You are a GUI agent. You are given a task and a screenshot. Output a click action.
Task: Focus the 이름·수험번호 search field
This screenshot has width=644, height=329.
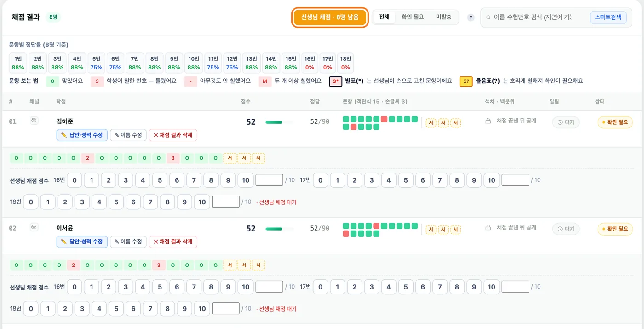[534, 17]
